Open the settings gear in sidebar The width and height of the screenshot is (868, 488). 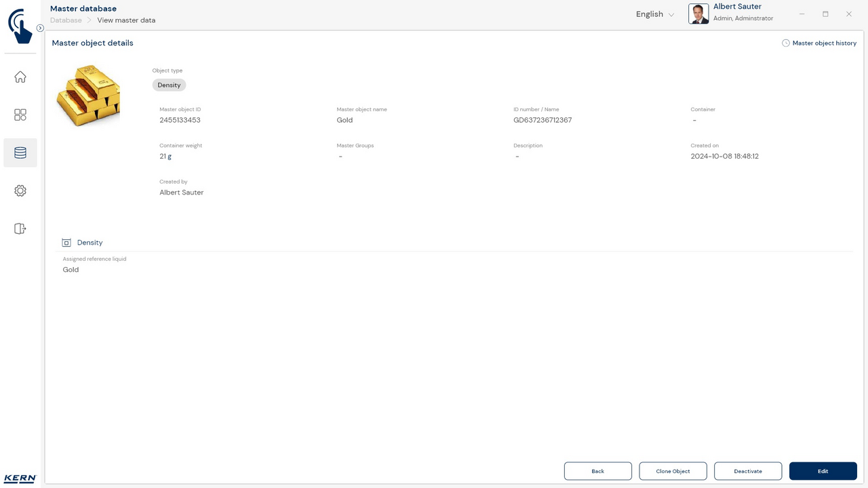coord(20,191)
